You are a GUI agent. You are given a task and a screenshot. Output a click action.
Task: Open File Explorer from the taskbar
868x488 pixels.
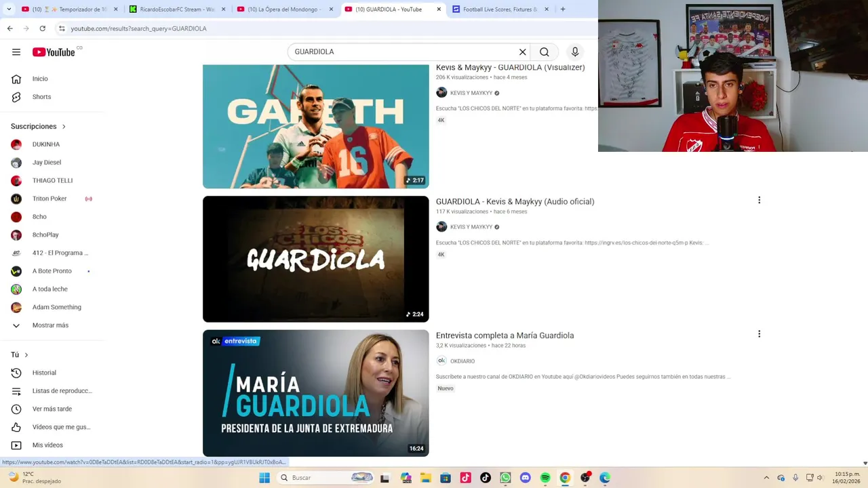[x=426, y=478]
